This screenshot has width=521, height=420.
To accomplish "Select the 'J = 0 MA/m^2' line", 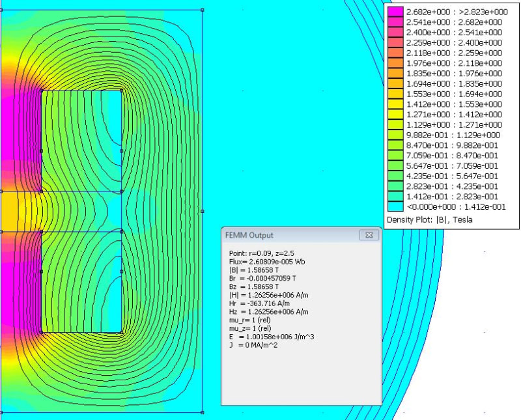I will pos(253,345).
